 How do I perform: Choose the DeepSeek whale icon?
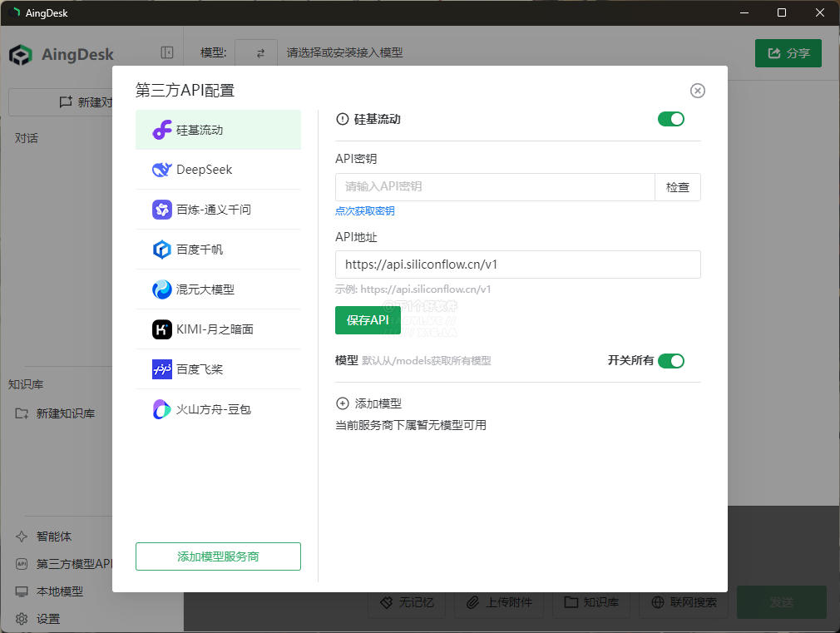coord(162,170)
